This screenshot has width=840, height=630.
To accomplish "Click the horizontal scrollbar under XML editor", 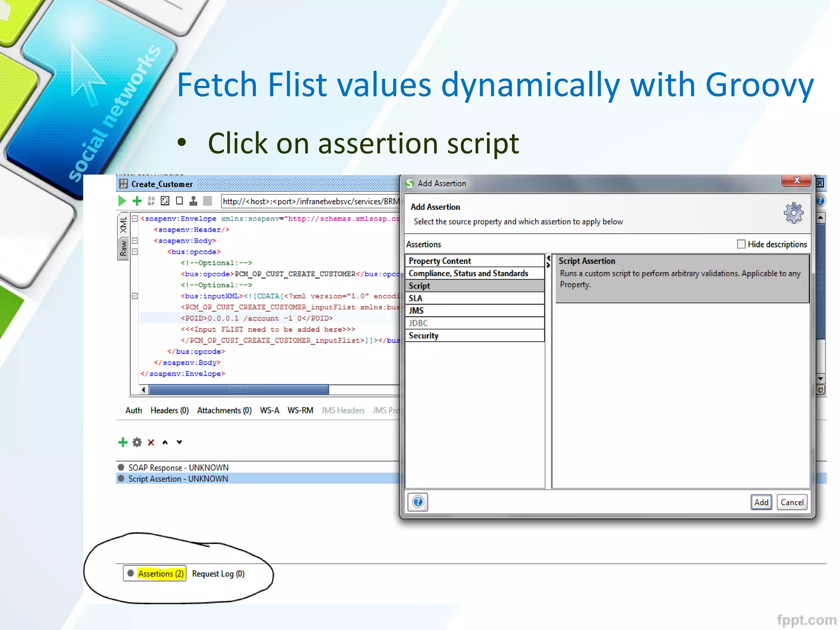I will [x=239, y=390].
